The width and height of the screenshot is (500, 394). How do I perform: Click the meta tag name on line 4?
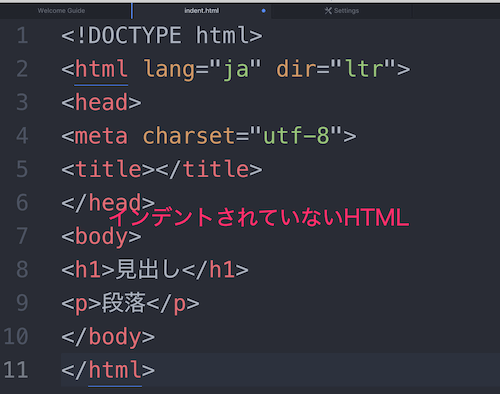pyautogui.click(x=101, y=136)
